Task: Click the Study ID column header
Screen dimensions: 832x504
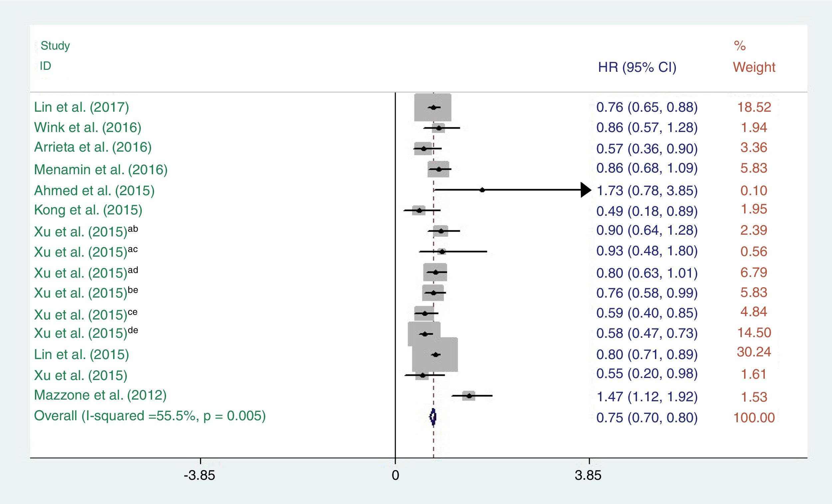Action: coord(55,56)
